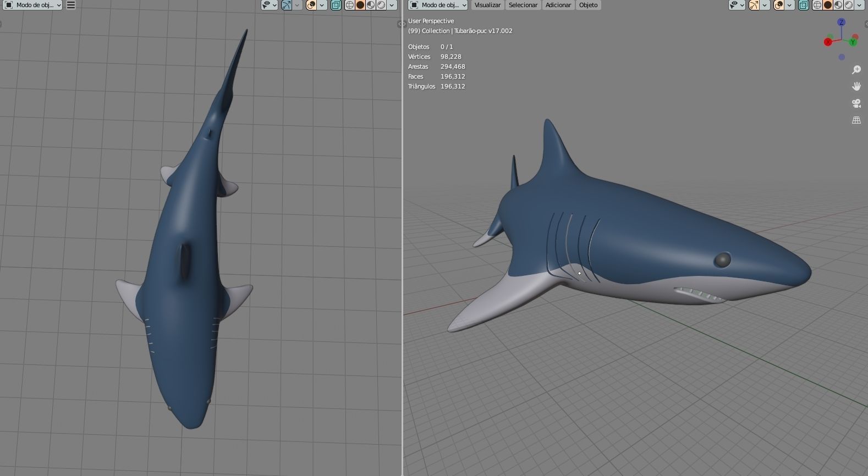Open left viewport's selectability and visibility popover

click(269, 5)
